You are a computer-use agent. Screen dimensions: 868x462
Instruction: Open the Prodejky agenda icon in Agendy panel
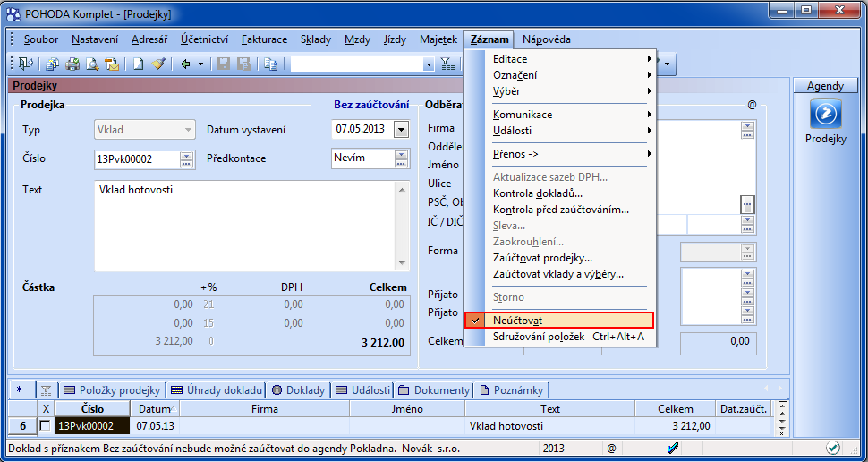tap(825, 114)
